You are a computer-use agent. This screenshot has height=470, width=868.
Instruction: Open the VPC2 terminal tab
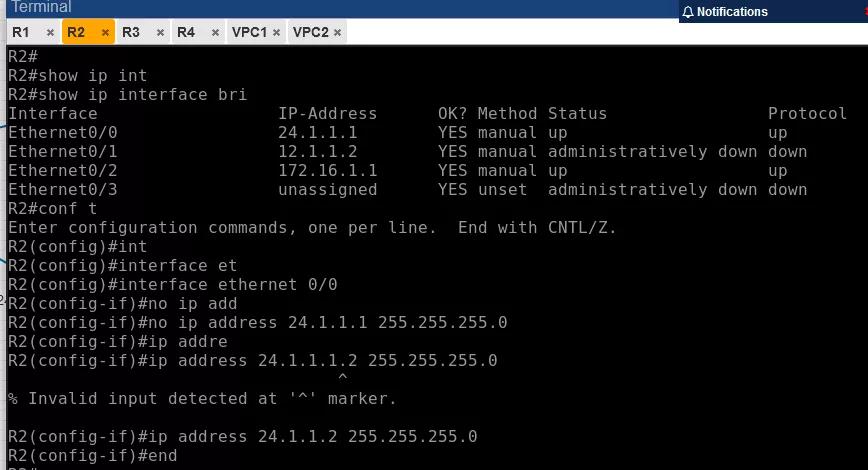[x=310, y=32]
